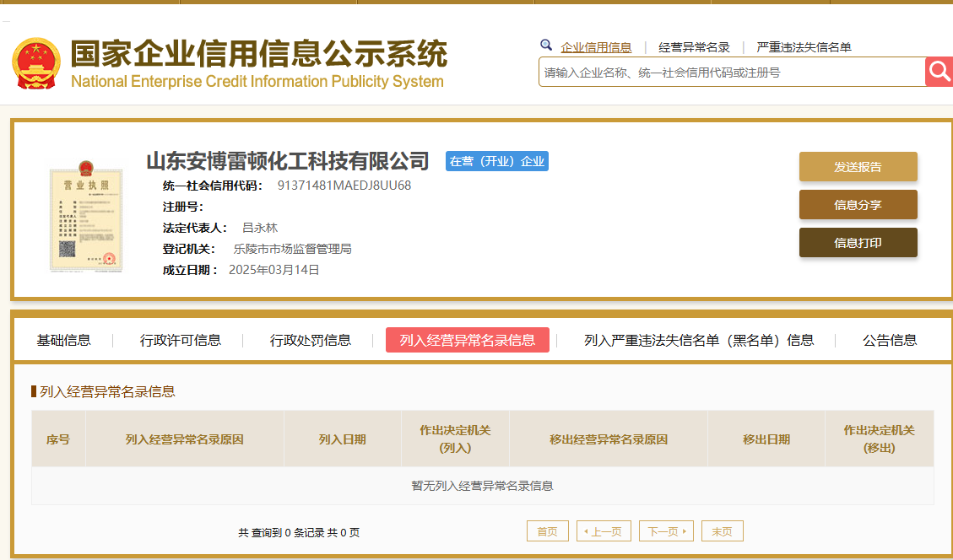This screenshot has width=953, height=560.
Task: Jump to 末页 last page
Action: pos(722,531)
